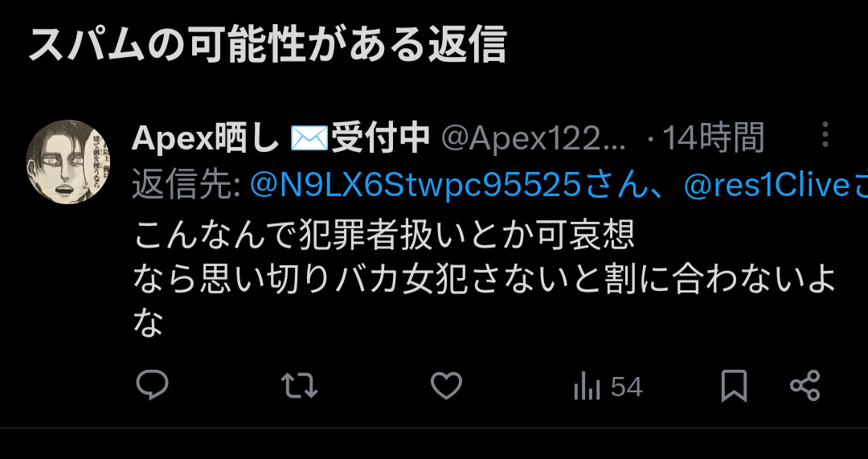The image size is (868, 459).
Task: Open the manga face profile avatar
Action: [x=68, y=162]
